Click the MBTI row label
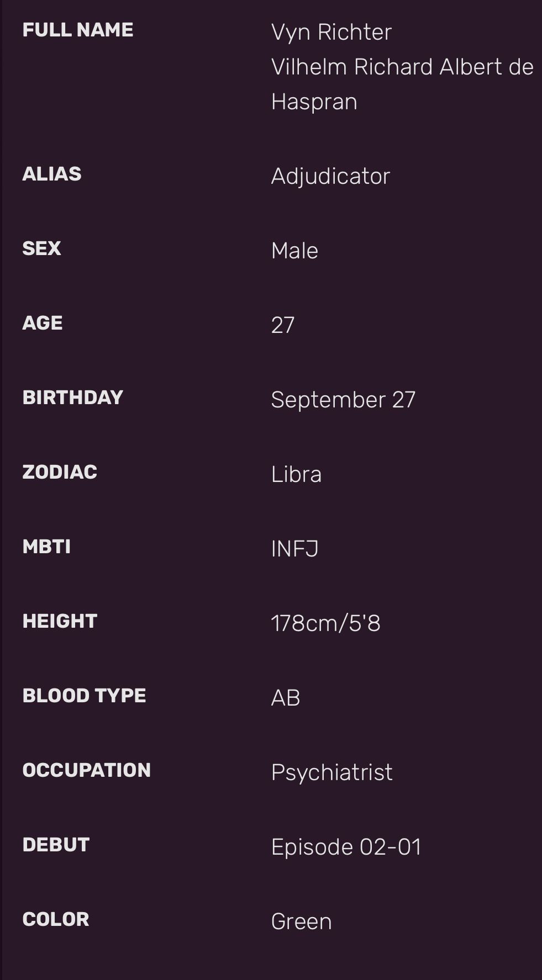Screen dimensions: 542x980 [46, 547]
